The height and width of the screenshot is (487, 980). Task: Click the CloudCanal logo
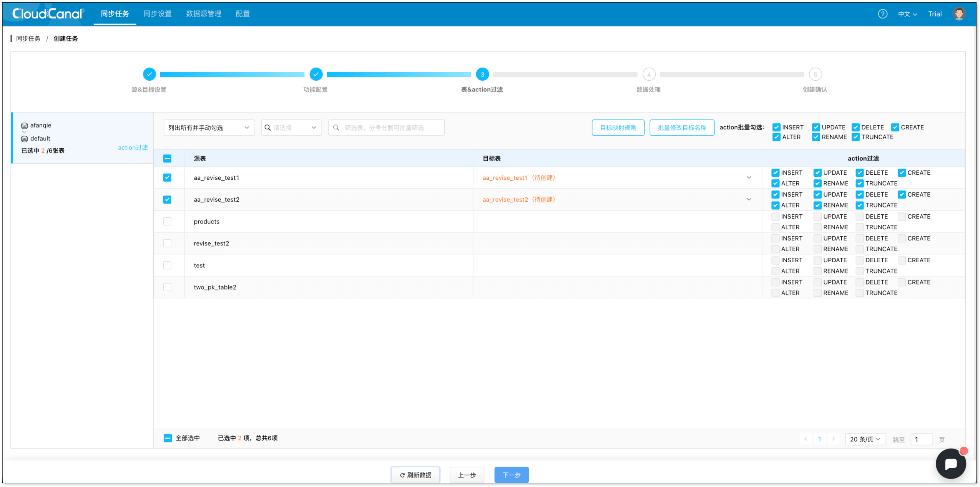coord(47,14)
